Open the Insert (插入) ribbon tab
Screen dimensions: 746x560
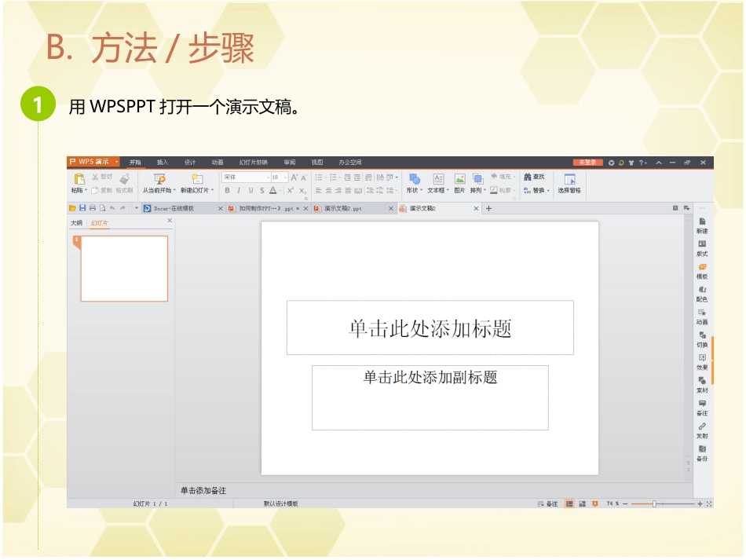pos(163,163)
